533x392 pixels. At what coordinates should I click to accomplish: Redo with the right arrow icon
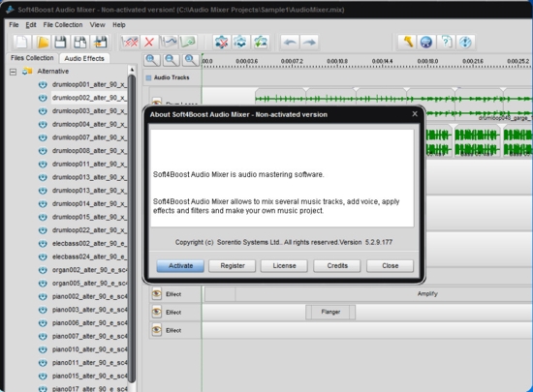pos(308,42)
